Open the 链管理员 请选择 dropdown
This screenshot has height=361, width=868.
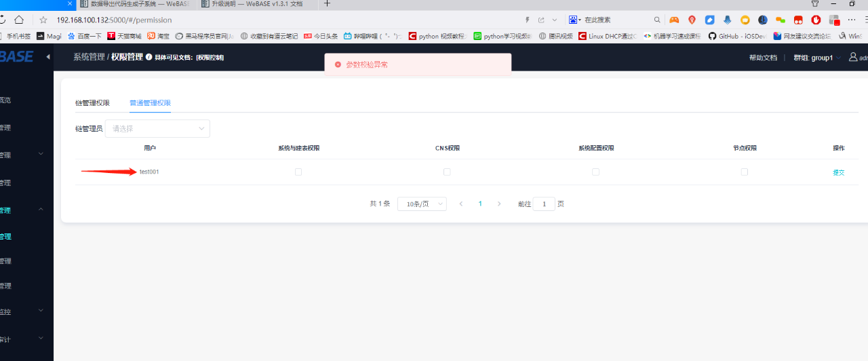(157, 128)
